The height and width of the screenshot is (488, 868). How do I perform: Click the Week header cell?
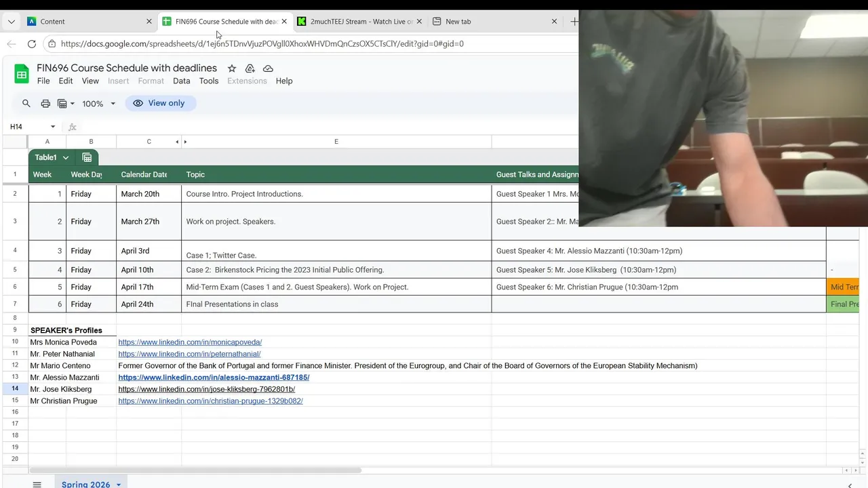pyautogui.click(x=47, y=175)
